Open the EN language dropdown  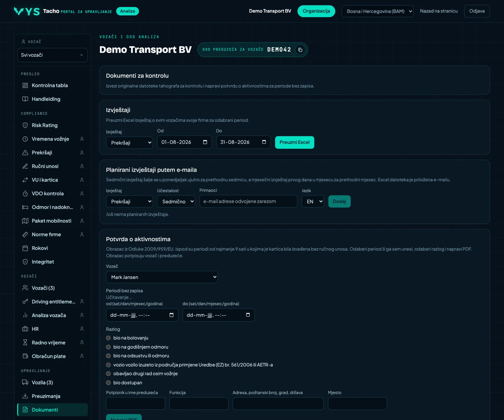pyautogui.click(x=313, y=201)
